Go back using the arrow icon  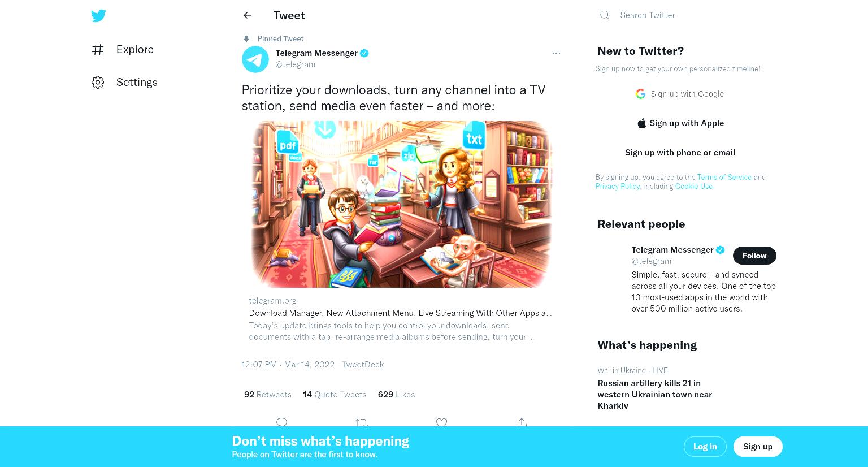248,15
